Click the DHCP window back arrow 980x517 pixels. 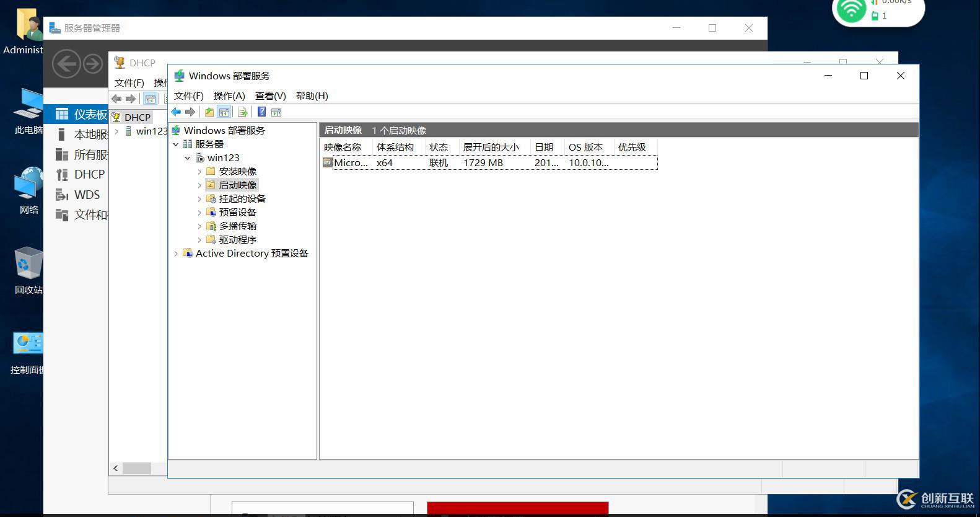[116, 99]
